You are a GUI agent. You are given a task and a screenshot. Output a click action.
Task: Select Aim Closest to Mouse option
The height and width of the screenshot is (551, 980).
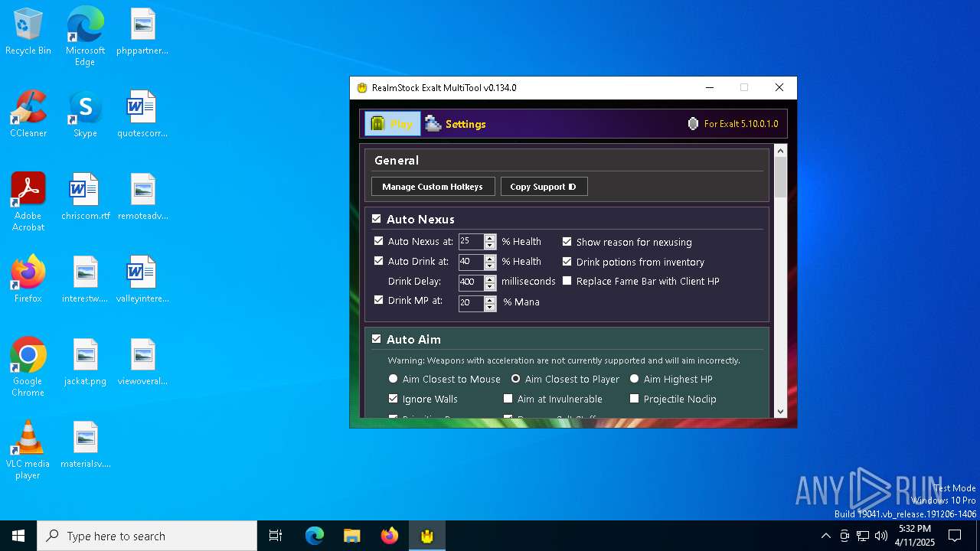(394, 379)
